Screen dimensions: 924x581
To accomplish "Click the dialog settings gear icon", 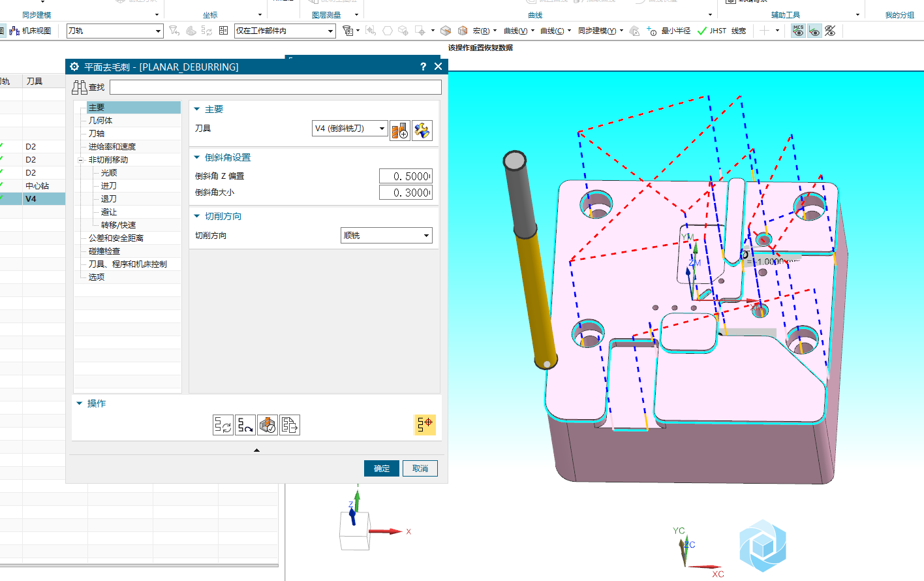I will [x=74, y=67].
